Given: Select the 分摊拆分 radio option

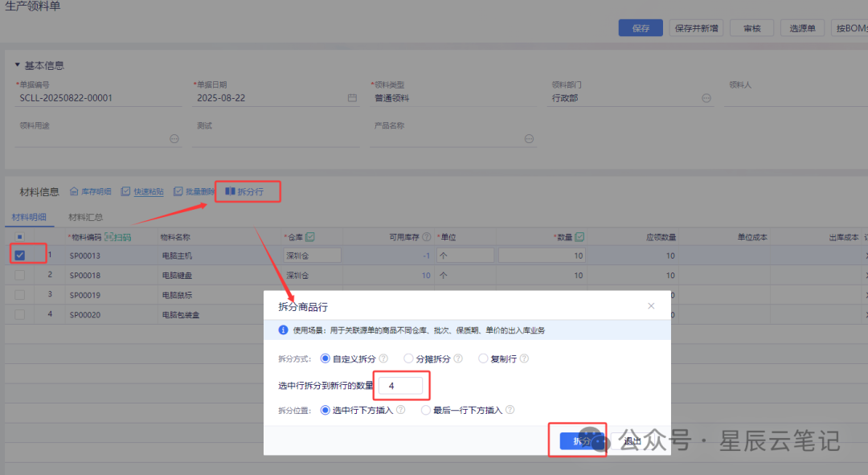Looking at the screenshot, I should [x=408, y=358].
